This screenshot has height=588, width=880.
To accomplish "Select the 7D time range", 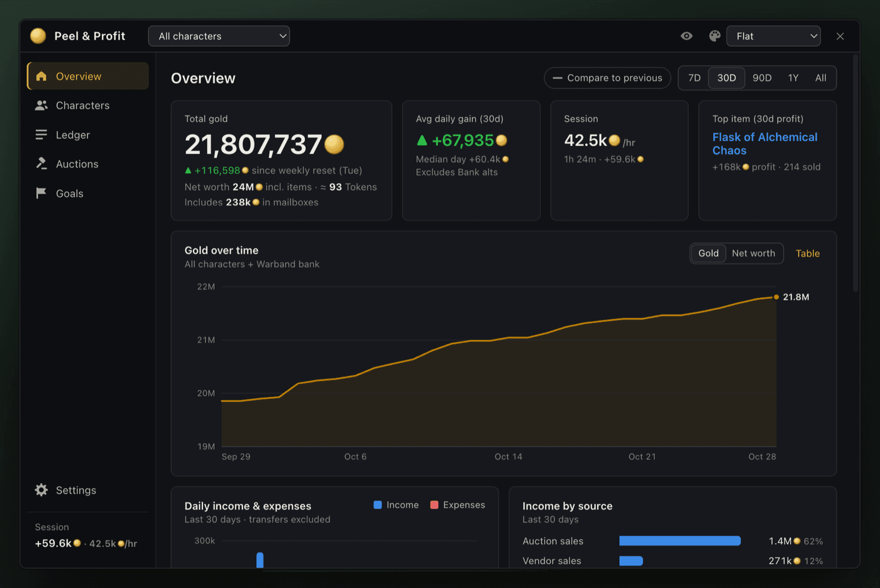I will click(694, 78).
